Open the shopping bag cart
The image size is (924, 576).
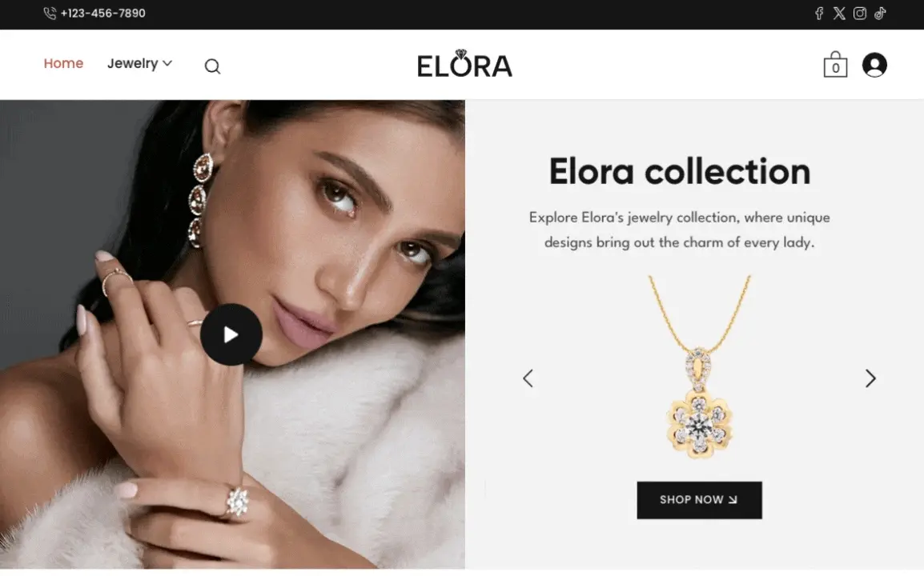(835, 64)
